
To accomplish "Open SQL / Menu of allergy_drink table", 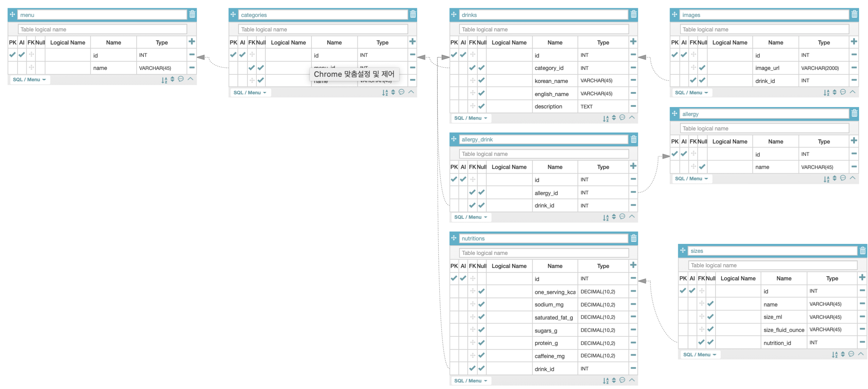I will tap(470, 217).
